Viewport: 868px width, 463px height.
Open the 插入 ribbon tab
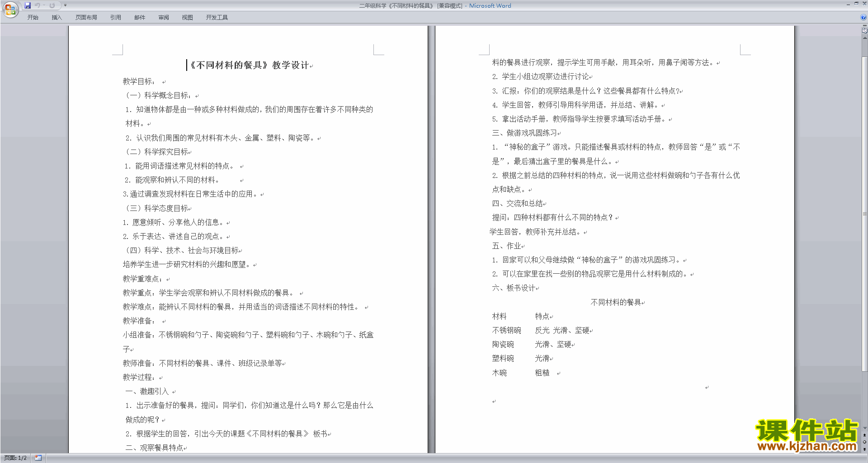click(x=57, y=17)
